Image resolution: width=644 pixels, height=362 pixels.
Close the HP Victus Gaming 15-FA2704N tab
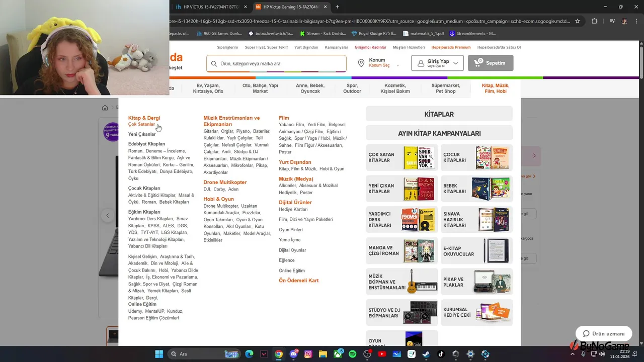click(x=325, y=7)
